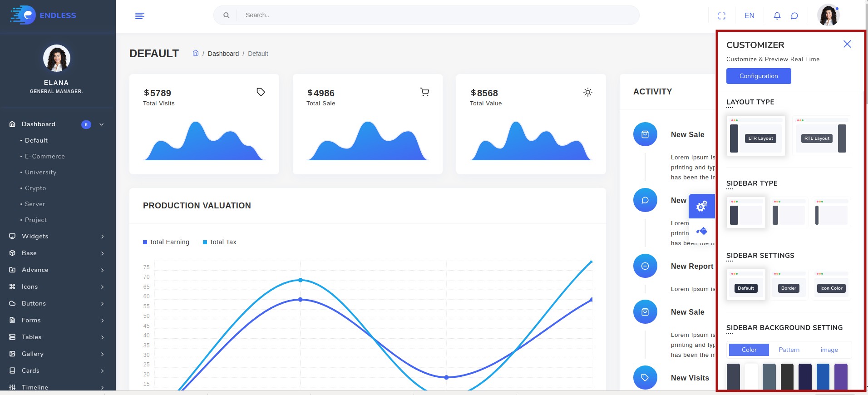Open Server dashboard link
This screenshot has width=868, height=395.
tap(35, 204)
